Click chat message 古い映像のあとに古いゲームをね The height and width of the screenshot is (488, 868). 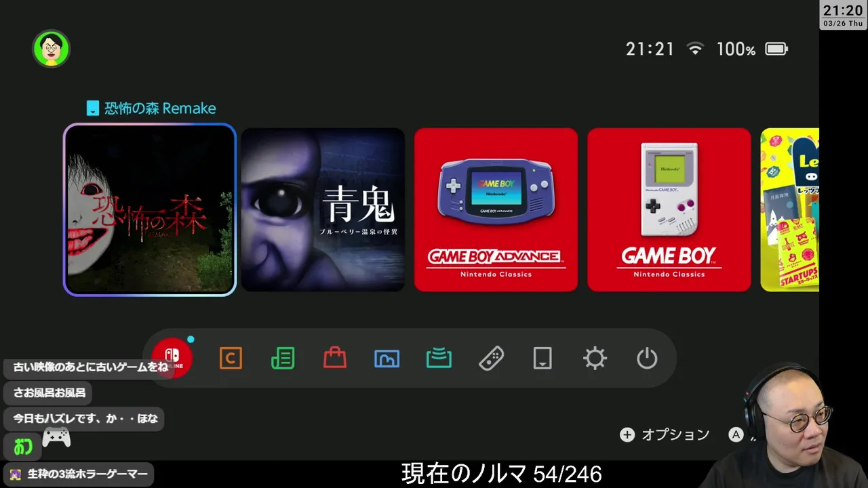tap(90, 367)
